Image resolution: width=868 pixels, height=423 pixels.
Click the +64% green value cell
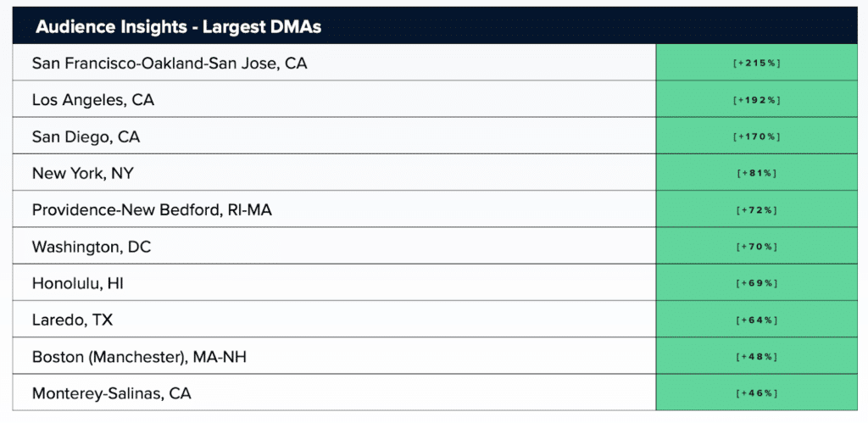[756, 320]
